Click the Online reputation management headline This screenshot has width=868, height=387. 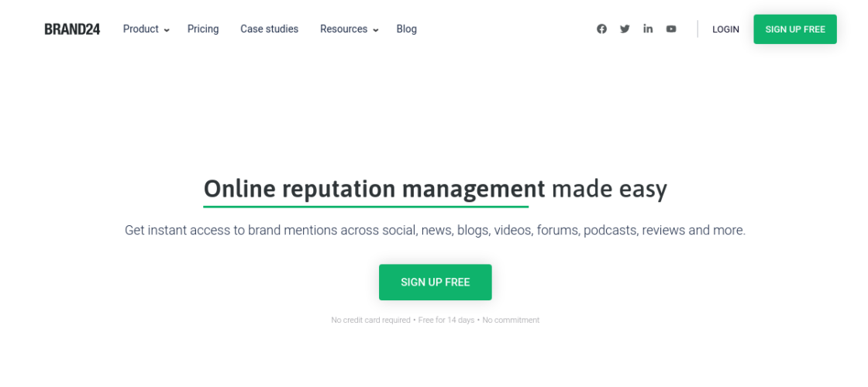pos(435,189)
